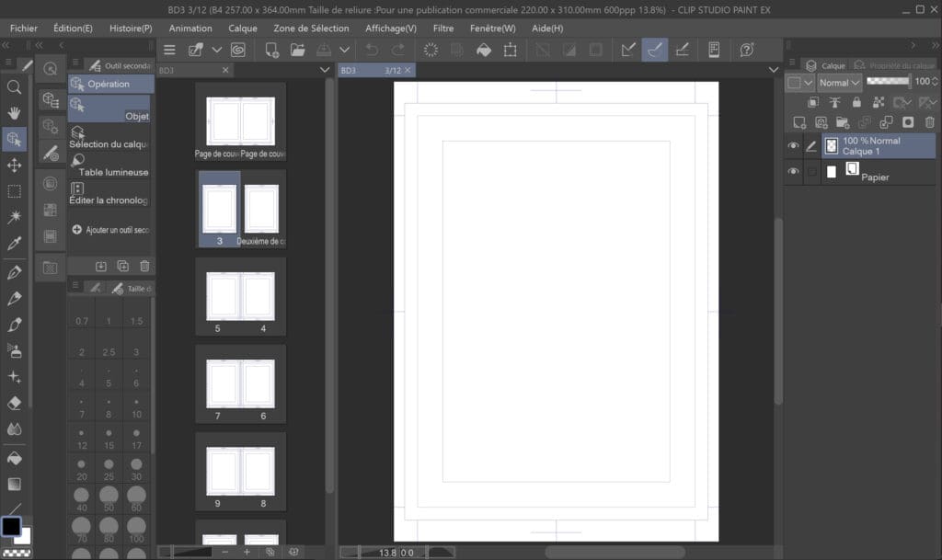The height and width of the screenshot is (560, 942).
Task: Select the Pencil tool
Action: tap(15, 298)
